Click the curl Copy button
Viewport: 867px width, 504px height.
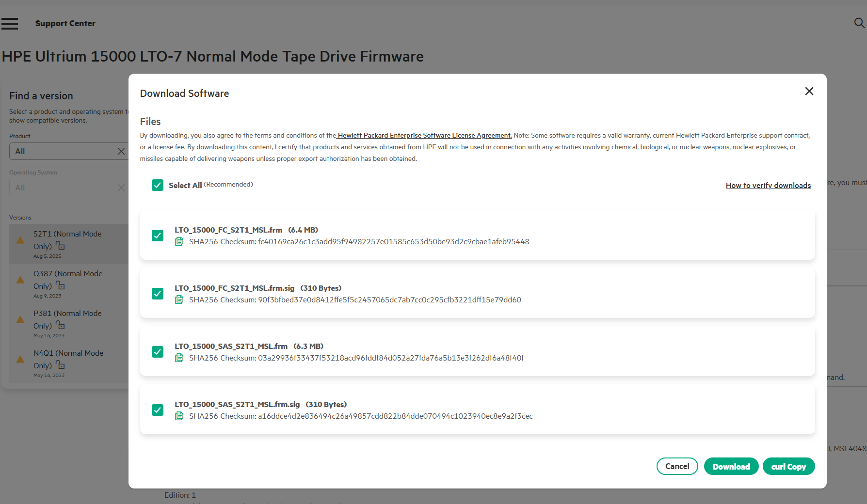tap(788, 466)
